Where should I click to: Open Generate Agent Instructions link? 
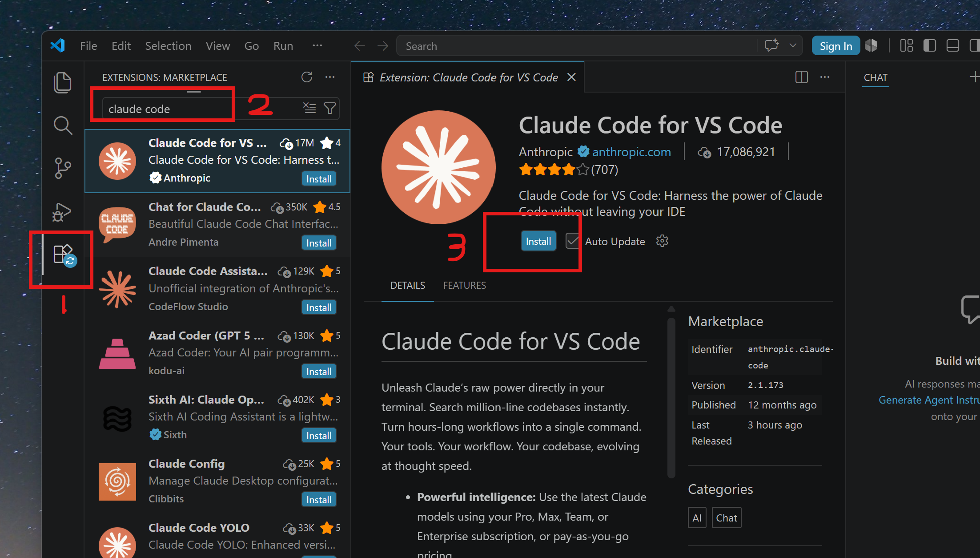(x=929, y=400)
